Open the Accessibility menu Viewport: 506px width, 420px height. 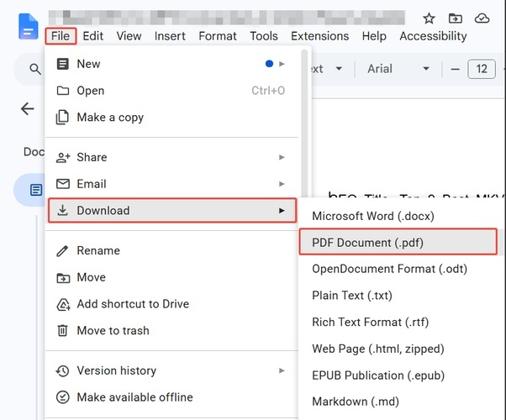(x=433, y=36)
